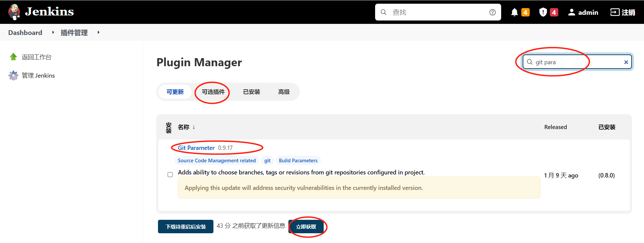Open the red security count badge
This screenshot has height=243, width=644.
pyautogui.click(x=554, y=12)
